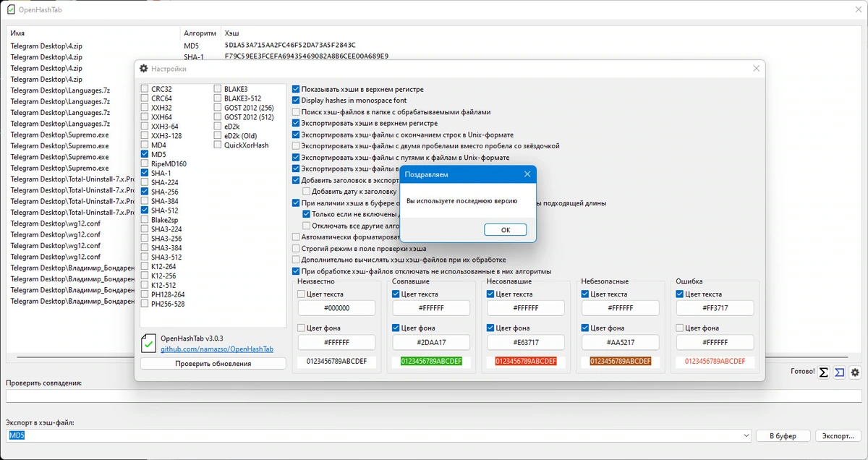
Task: Enable Цвет фона under Ошибка
Action: 680,328
